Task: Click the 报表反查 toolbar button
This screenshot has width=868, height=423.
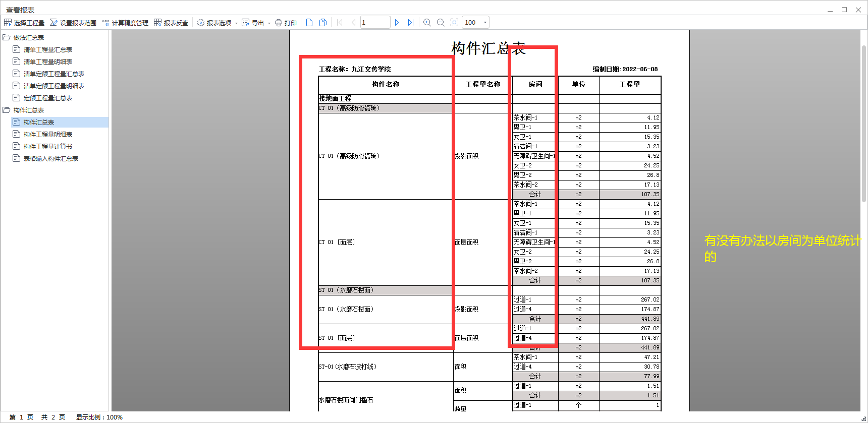Action: pyautogui.click(x=171, y=23)
